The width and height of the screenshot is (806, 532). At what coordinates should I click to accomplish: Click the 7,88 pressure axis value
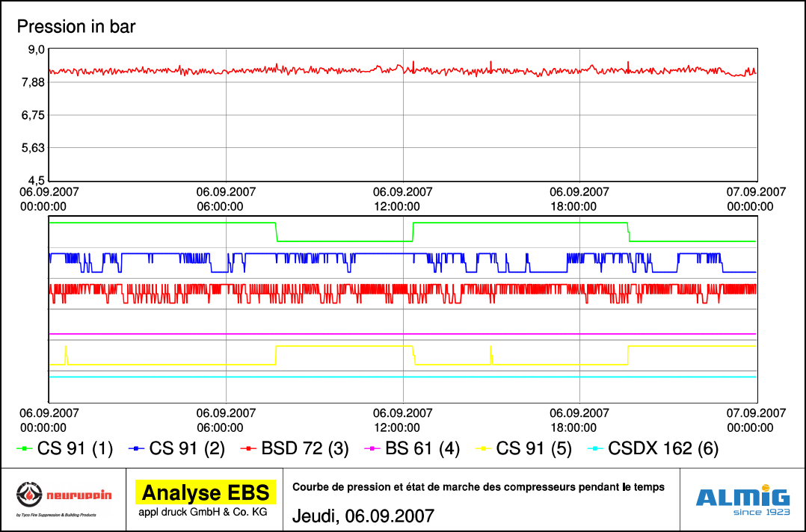(x=34, y=83)
